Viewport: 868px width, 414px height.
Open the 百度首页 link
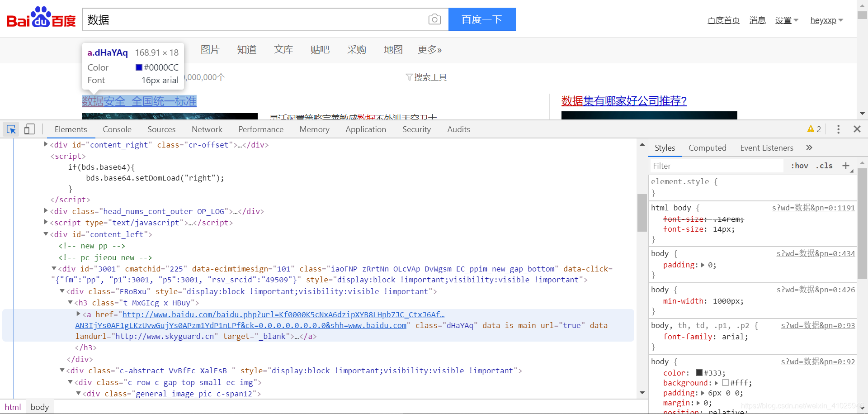[723, 20]
